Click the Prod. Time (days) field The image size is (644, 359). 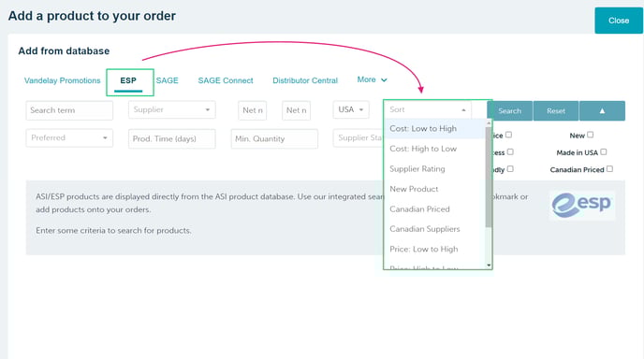(171, 138)
